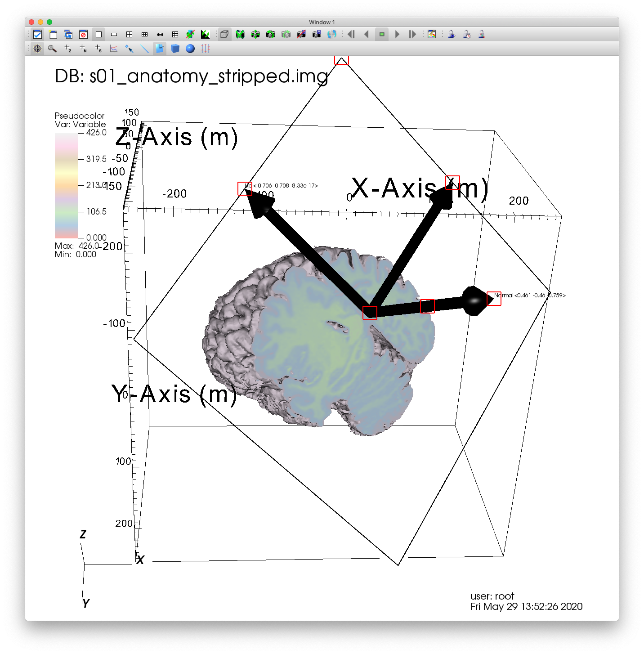
Task: Click the 'Y-Axis (m)' label
Action: (x=174, y=394)
